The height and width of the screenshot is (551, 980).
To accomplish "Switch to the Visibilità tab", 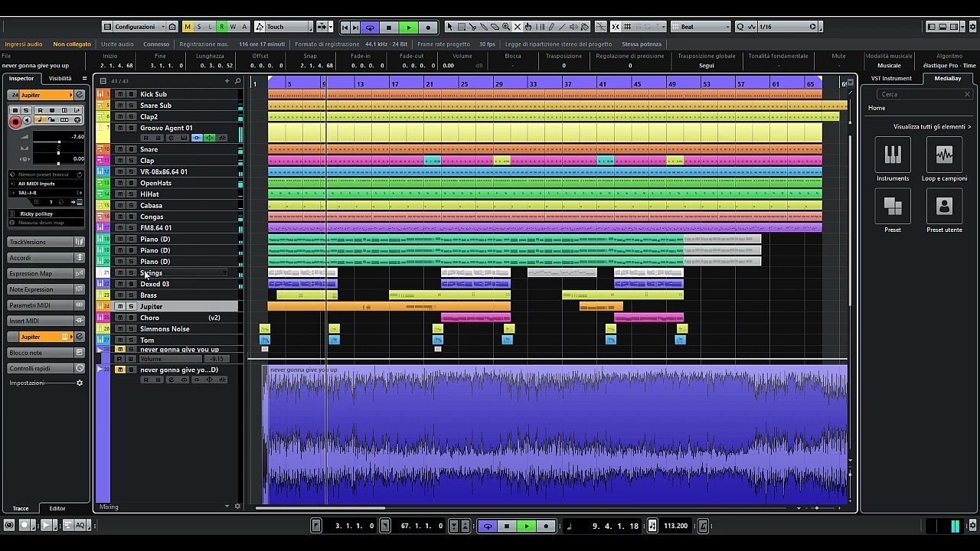I will click(x=60, y=78).
